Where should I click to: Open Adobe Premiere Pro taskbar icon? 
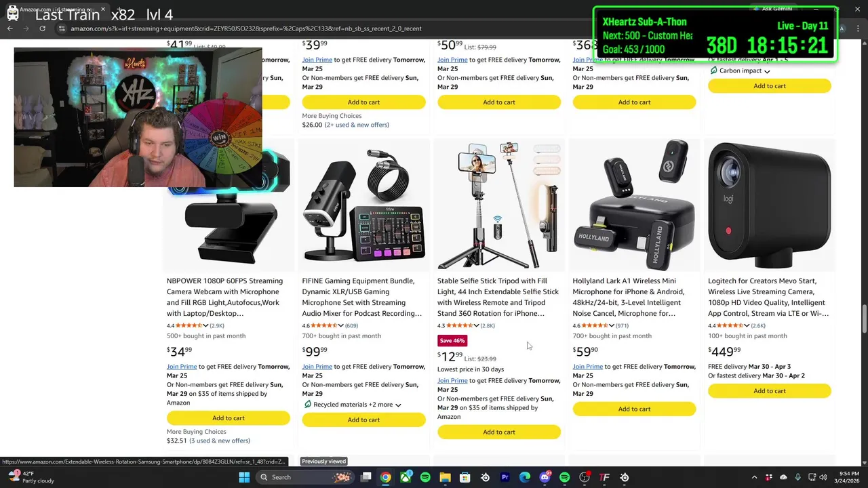tap(505, 477)
